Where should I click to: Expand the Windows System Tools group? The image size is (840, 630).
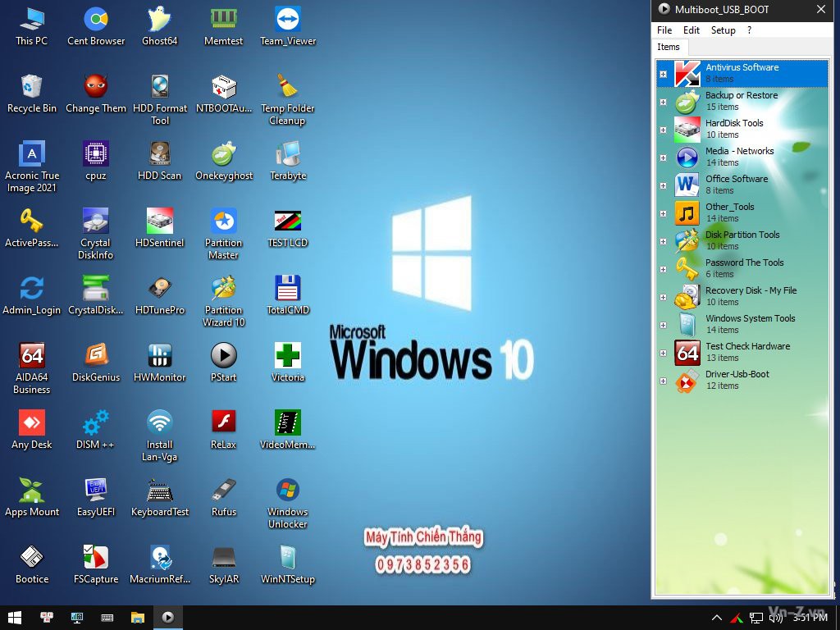(x=663, y=325)
